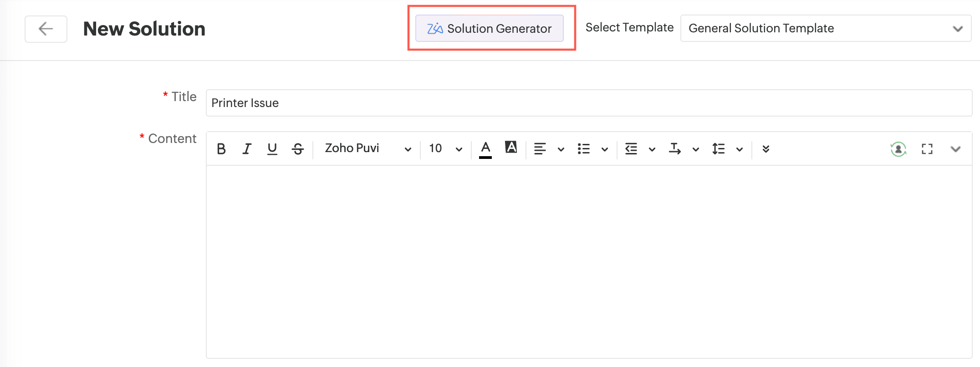This screenshot has height=367, width=980.
Task: Click the text background color icon
Action: tap(511, 147)
